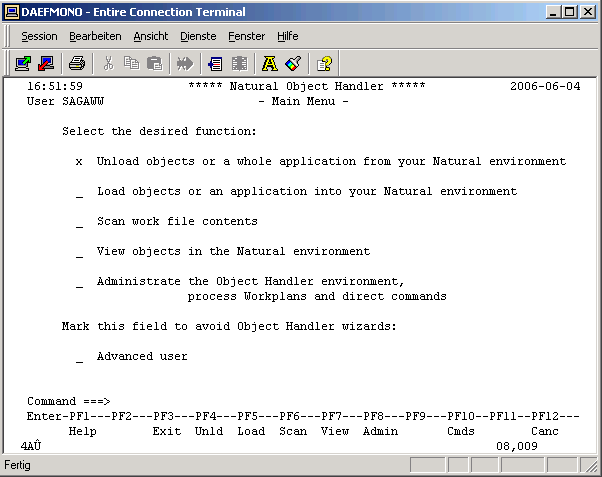Click the DAEFMONO title bar terminal icon

click(x=12, y=12)
